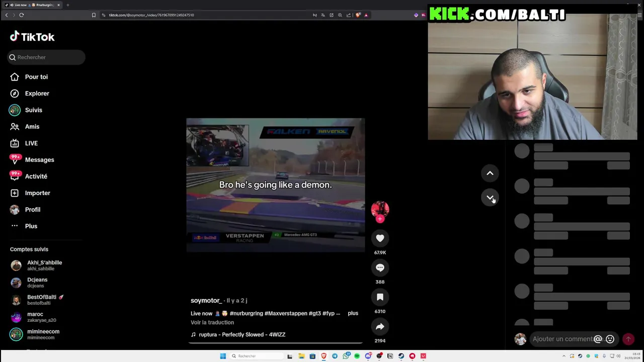Image resolution: width=644 pixels, height=362 pixels.
Task: Click the Brave shields lion icon
Action: click(358, 15)
